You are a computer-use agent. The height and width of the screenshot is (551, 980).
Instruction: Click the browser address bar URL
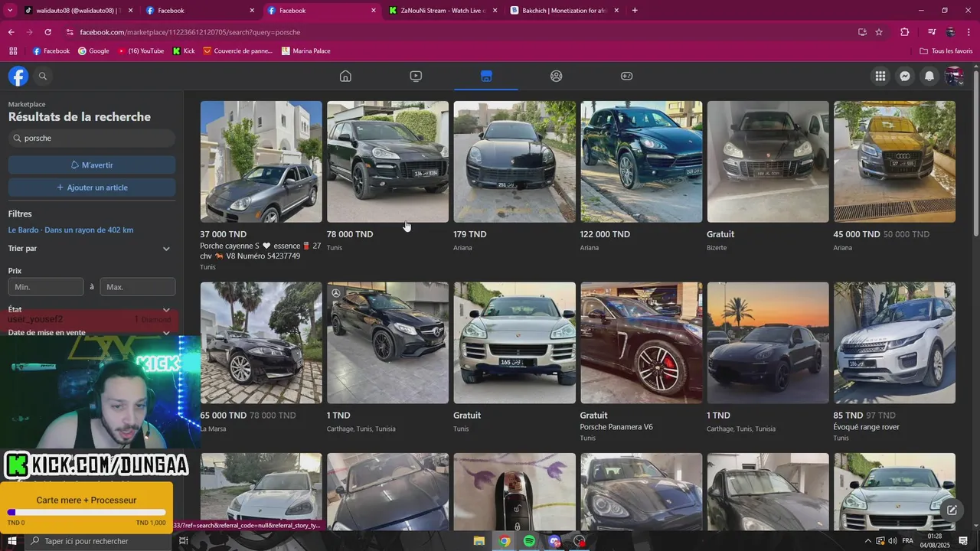coord(190,32)
